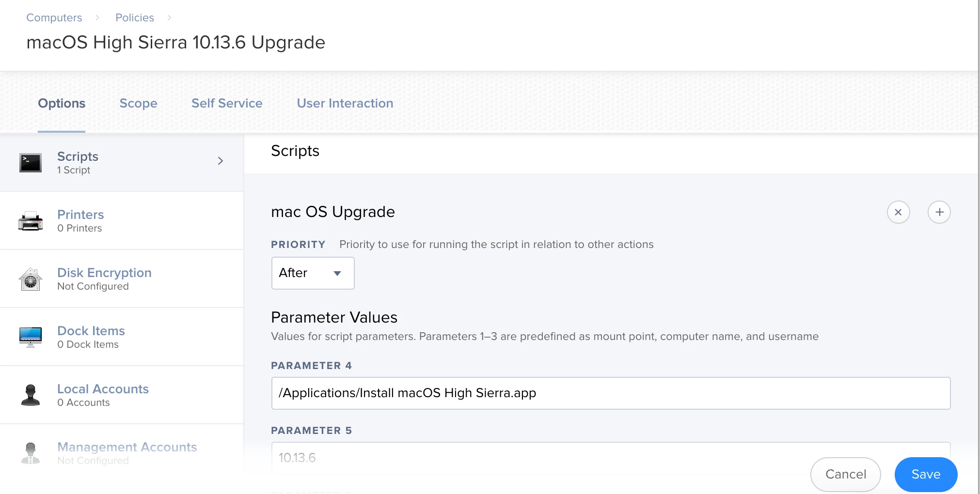
Task: Open the User Interaction tab
Action: tap(345, 103)
